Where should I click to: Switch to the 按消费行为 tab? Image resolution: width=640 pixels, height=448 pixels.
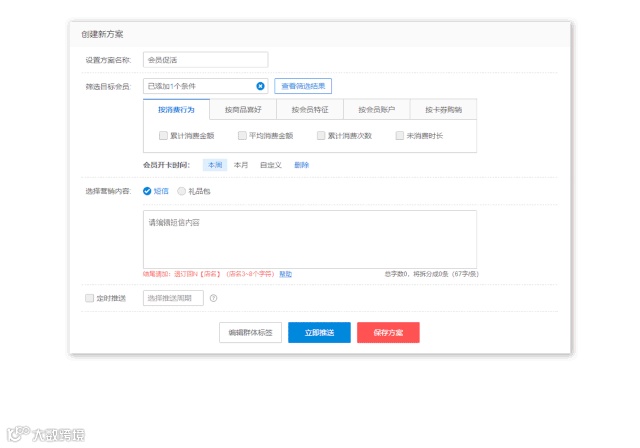click(176, 109)
